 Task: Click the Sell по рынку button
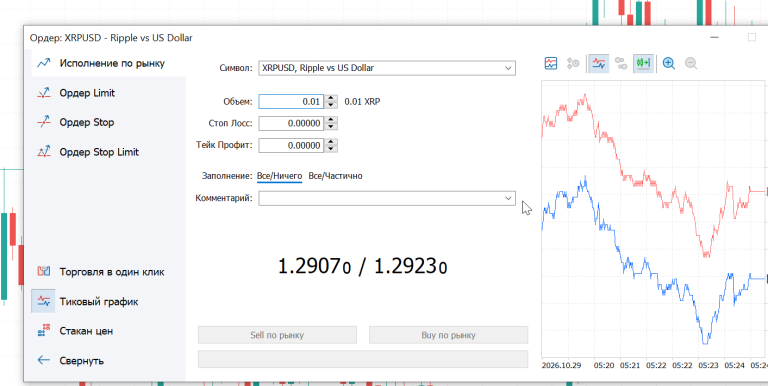pyautogui.click(x=277, y=336)
